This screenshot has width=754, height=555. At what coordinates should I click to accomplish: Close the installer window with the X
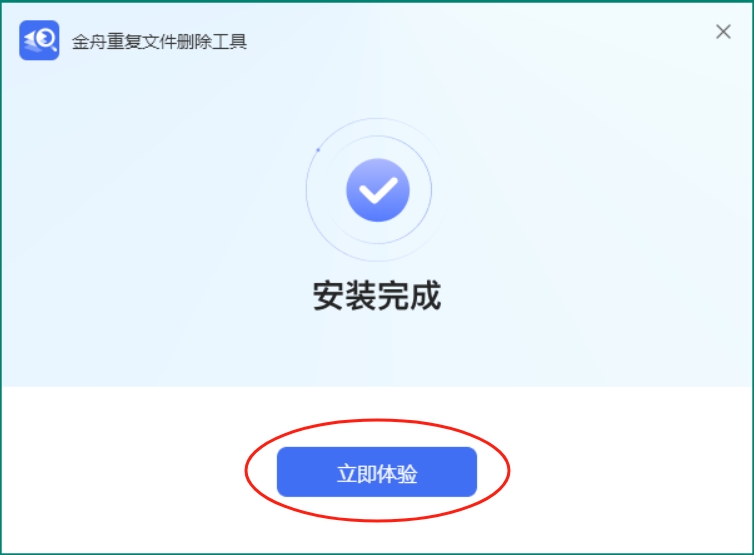723,32
